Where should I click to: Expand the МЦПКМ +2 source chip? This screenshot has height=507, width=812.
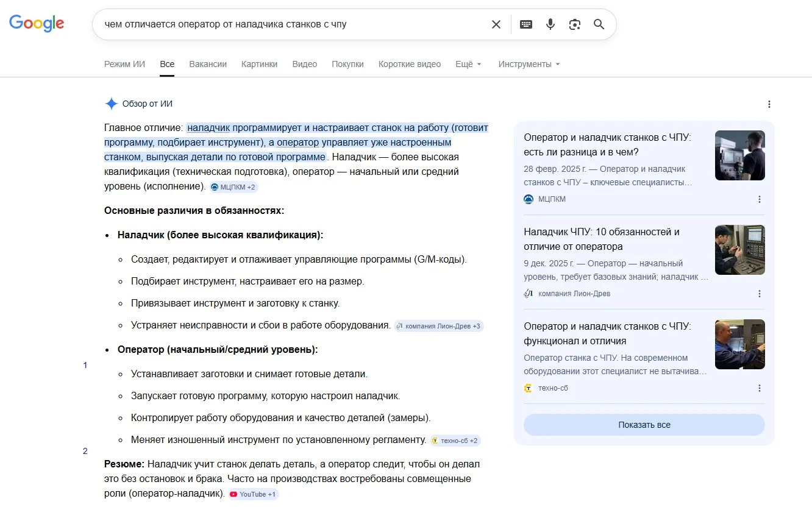233,187
